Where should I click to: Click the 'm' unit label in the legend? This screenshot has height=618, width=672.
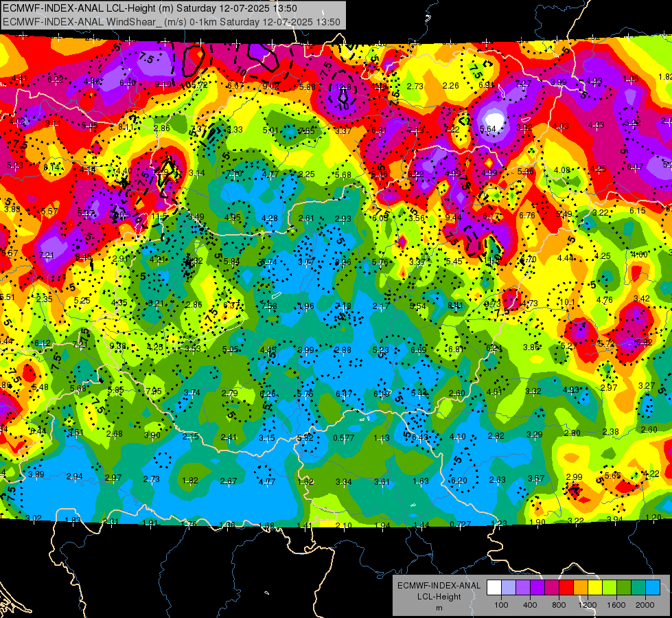click(439, 608)
